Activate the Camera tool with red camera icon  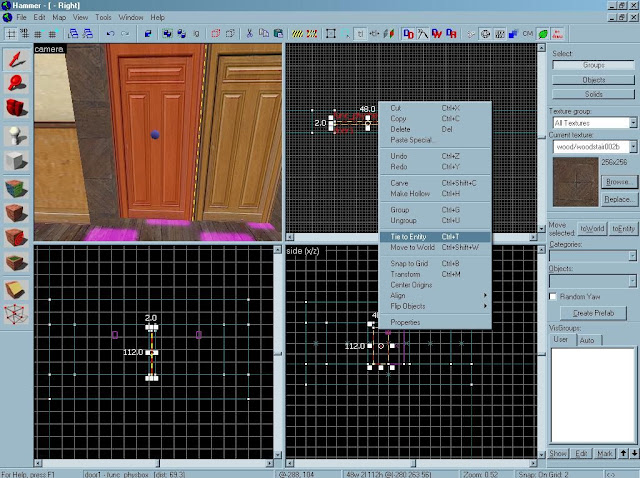coord(16,108)
